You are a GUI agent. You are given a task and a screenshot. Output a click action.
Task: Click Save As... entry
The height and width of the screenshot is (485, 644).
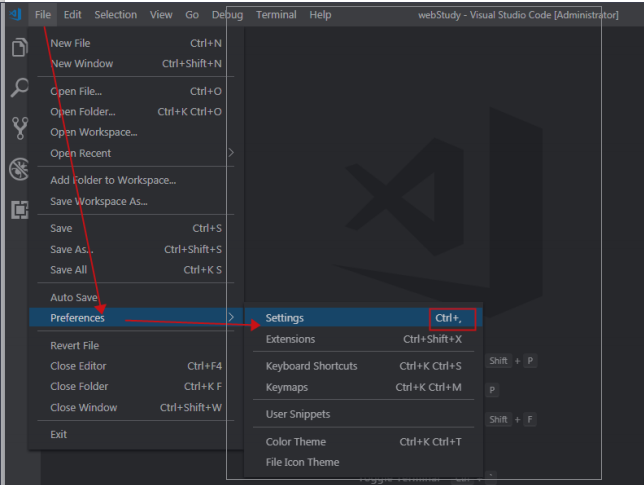click(136, 249)
